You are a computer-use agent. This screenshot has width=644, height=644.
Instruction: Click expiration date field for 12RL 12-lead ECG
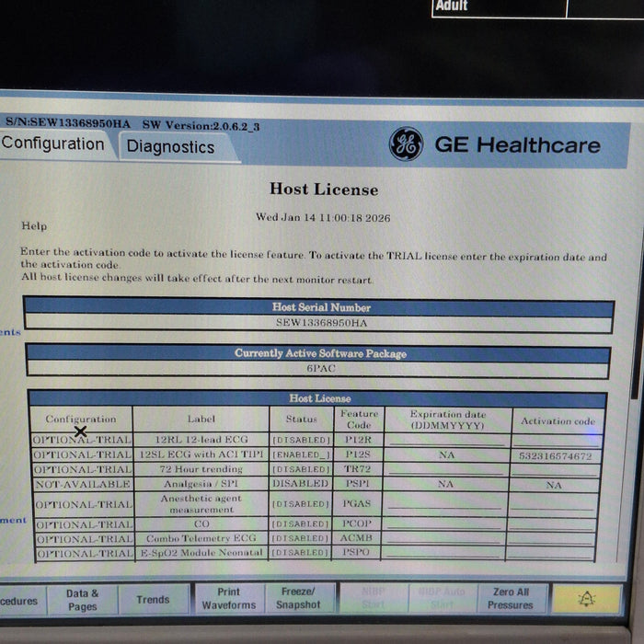(x=447, y=440)
